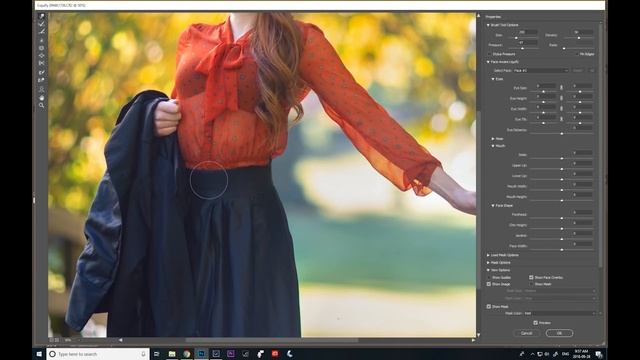640x360 pixels.
Task: Collapse the Eyes section
Action: pos(493,79)
